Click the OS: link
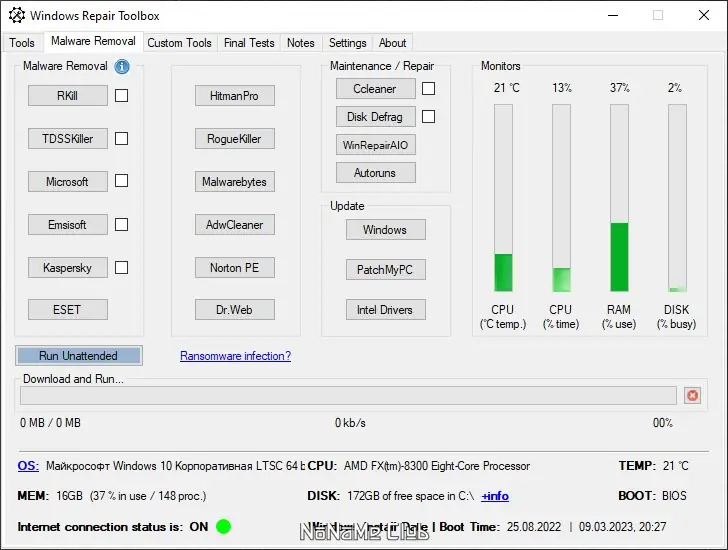The image size is (728, 550). [x=28, y=466]
